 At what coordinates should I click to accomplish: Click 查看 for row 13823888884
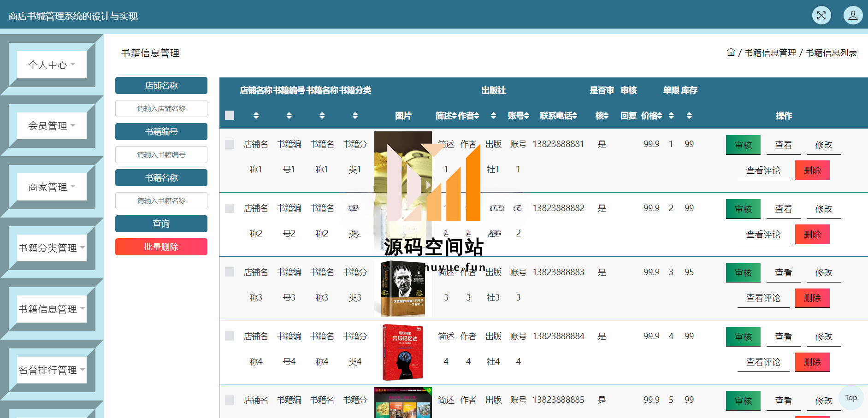point(783,336)
